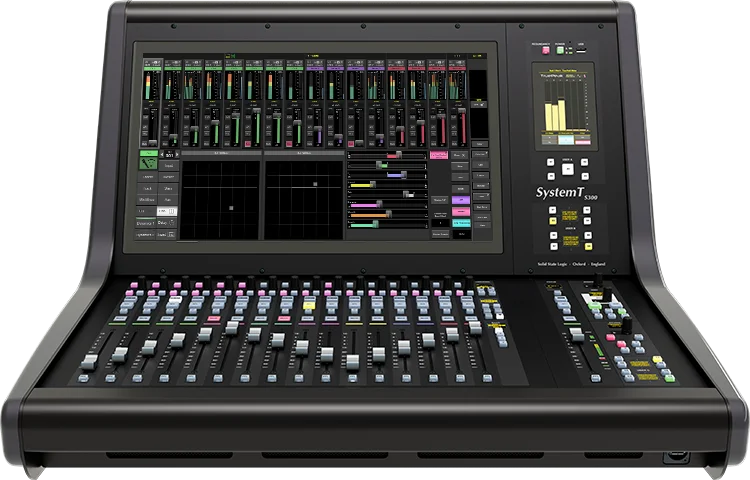Toggle the yellow key at lower user panel bottom right
Viewport: 750px width, 480px height.
(x=589, y=247)
